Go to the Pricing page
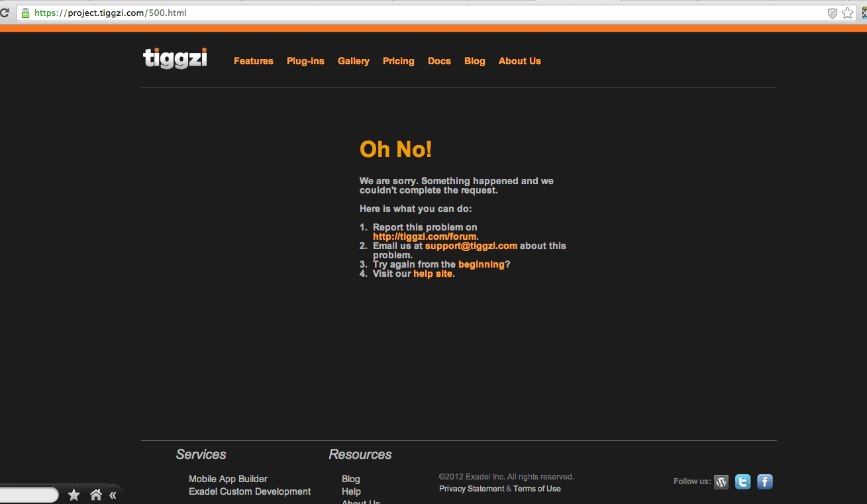 (398, 61)
